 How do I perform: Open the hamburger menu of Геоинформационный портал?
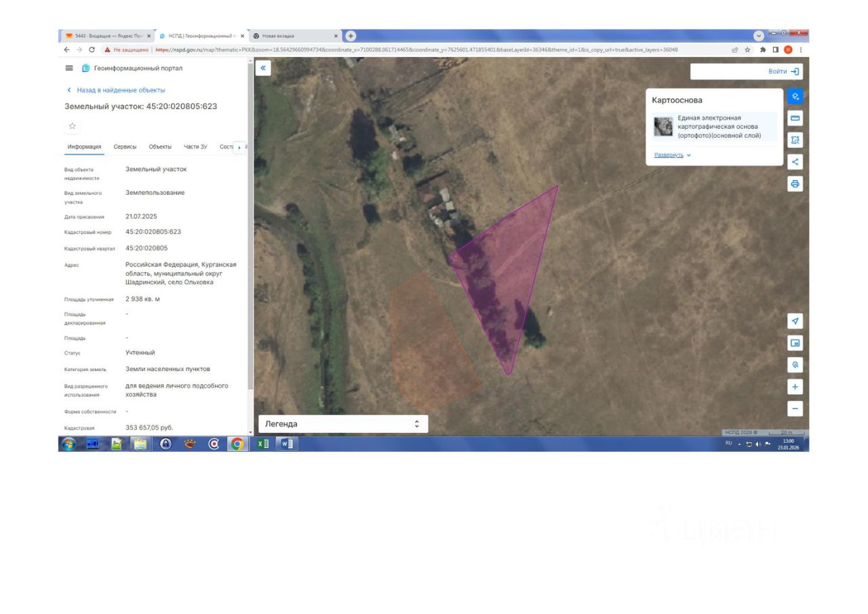(69, 68)
